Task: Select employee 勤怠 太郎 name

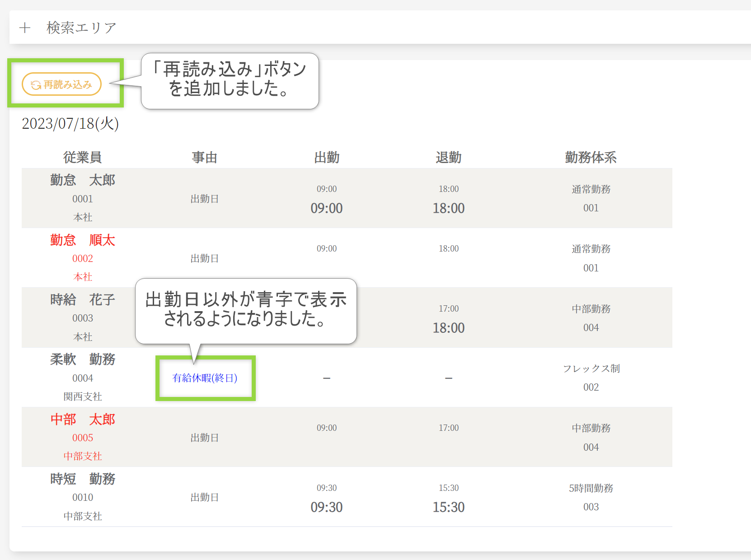Action: tap(83, 180)
